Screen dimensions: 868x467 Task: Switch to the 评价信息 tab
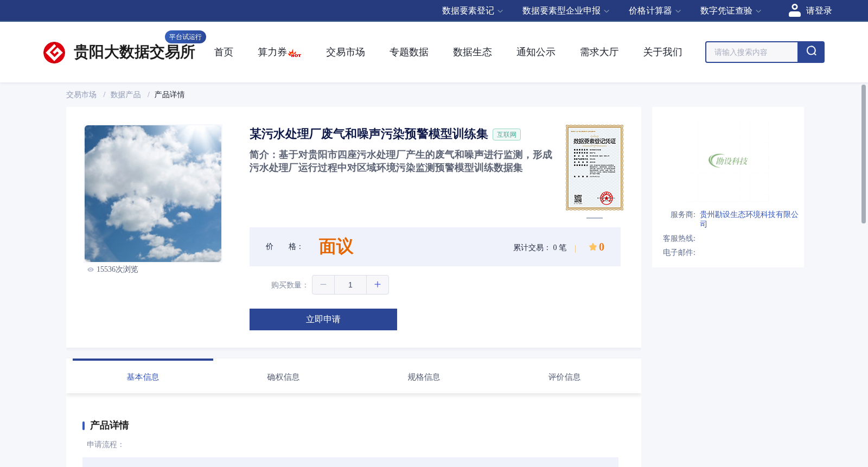564,377
